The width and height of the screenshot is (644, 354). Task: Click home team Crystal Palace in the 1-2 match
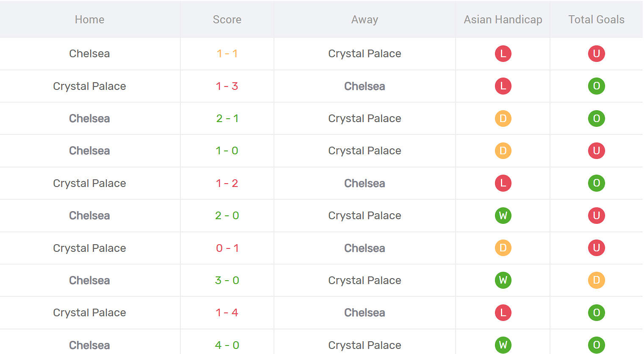[x=89, y=183]
